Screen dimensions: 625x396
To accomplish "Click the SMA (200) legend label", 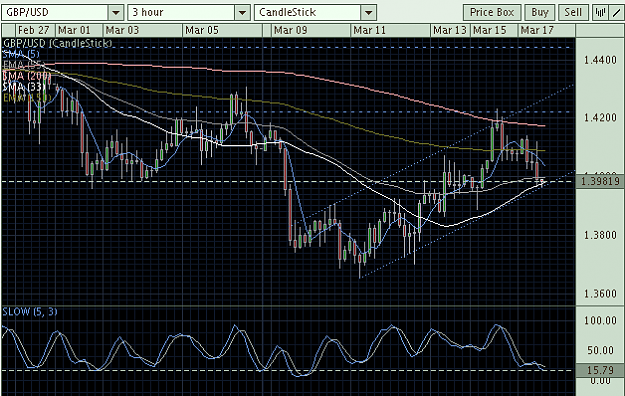I will (27, 75).
